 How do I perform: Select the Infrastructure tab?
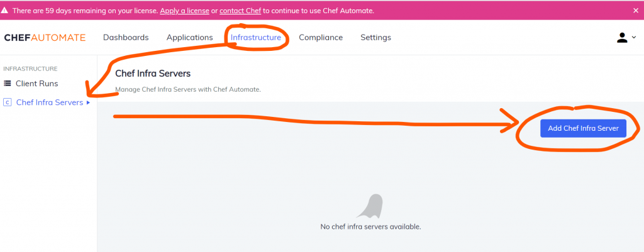click(x=256, y=38)
